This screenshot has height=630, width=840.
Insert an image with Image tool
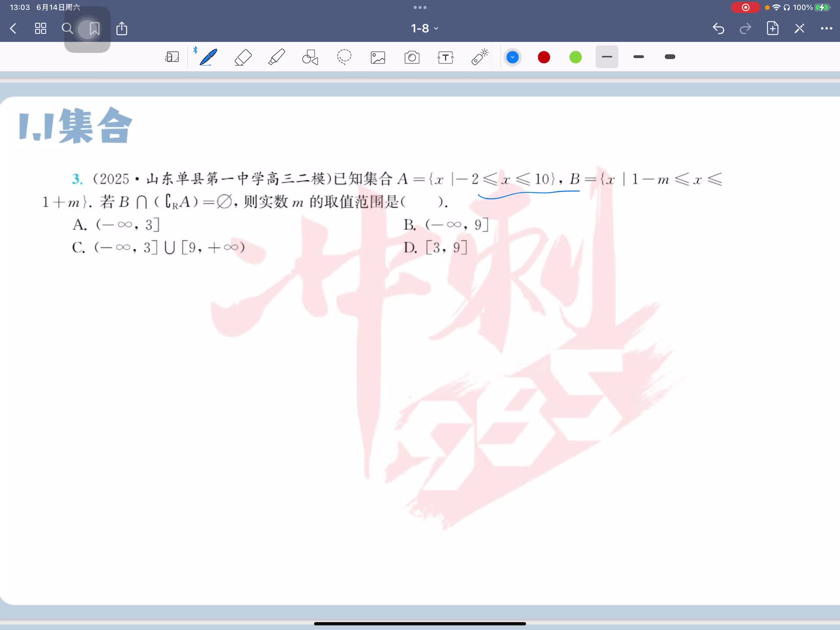click(x=378, y=57)
